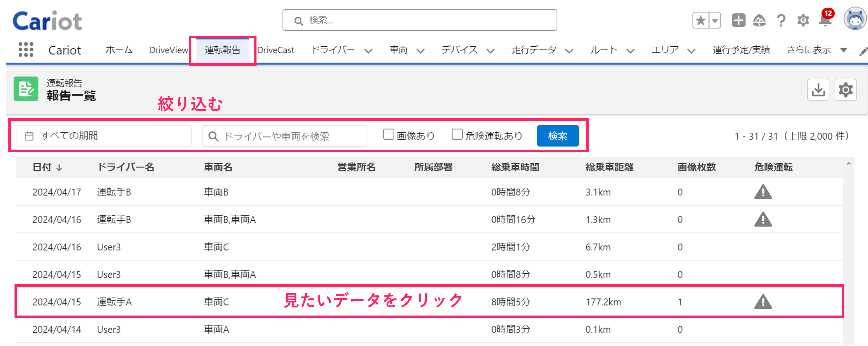Click the blue 検索 button
Screen dimensions: 868x346
pos(558,136)
